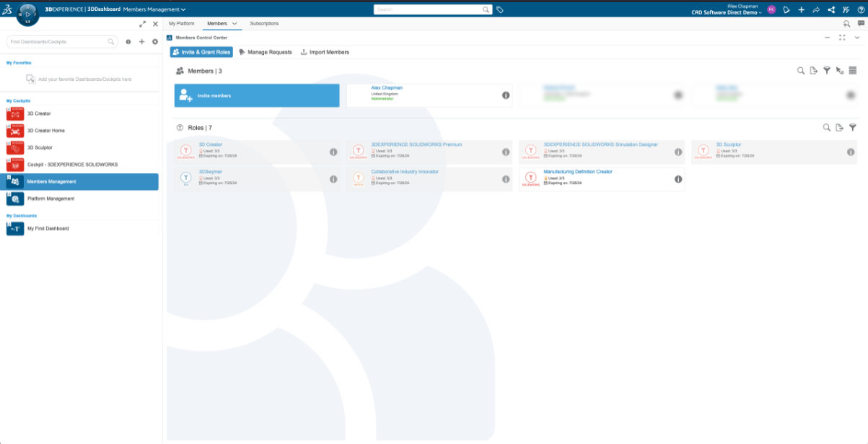Close the dashboards sidebar panel
This screenshot has width=868, height=444.
[155, 24]
